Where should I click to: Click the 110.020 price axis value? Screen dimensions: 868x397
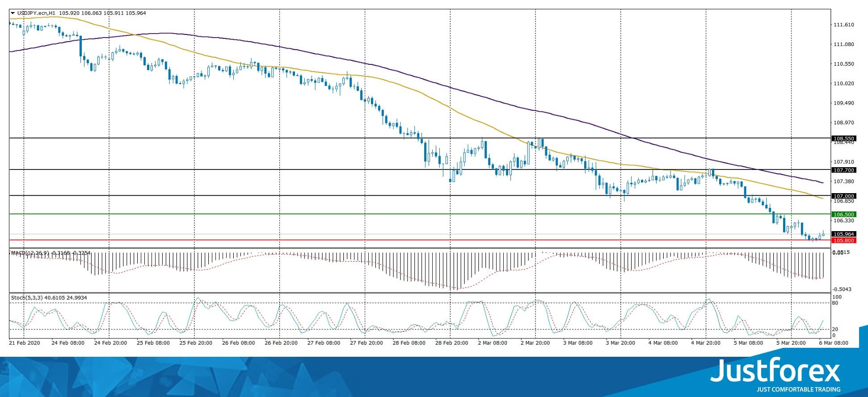pos(844,84)
